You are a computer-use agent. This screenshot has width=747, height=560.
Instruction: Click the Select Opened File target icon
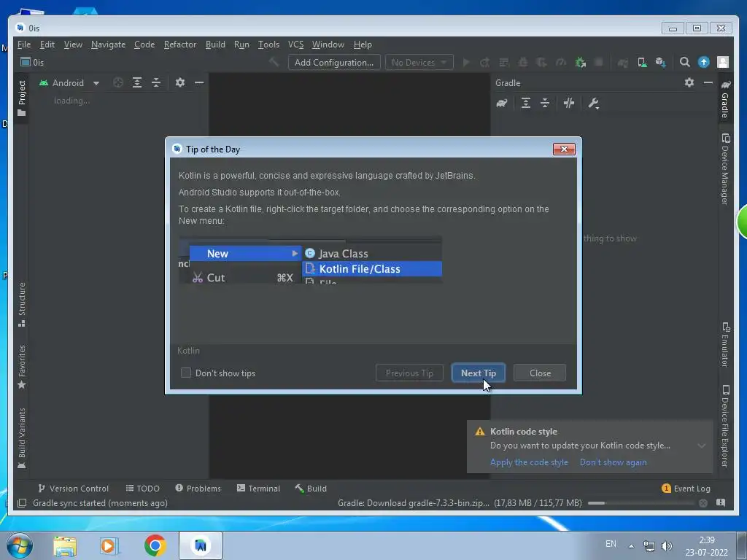click(x=118, y=83)
